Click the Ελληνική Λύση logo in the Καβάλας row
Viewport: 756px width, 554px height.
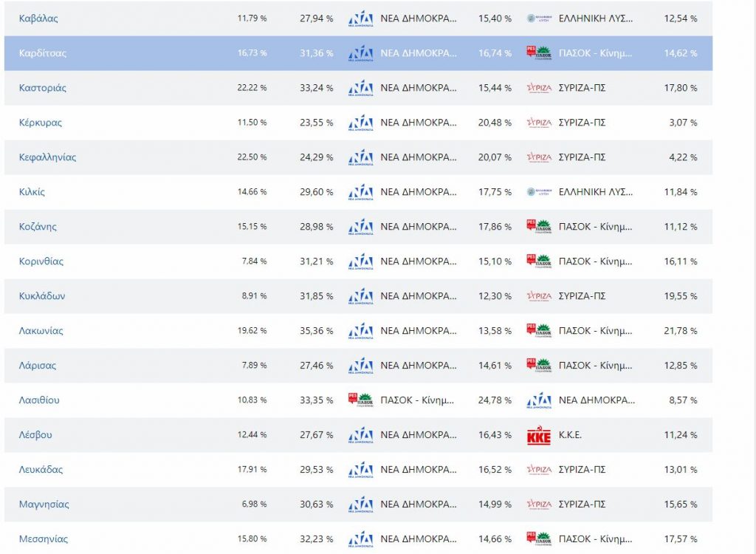540,18
